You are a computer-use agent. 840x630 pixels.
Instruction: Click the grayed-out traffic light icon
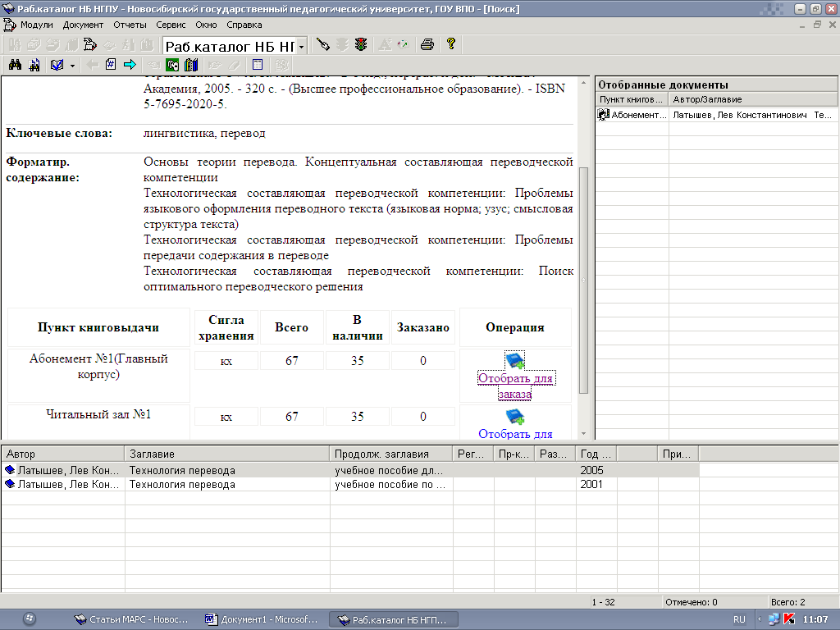click(x=342, y=44)
